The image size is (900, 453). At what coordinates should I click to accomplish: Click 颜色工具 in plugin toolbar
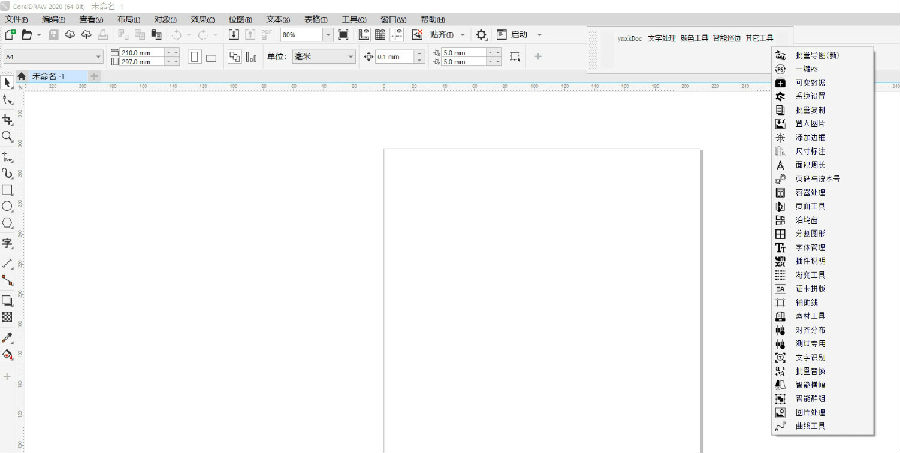[x=693, y=37]
